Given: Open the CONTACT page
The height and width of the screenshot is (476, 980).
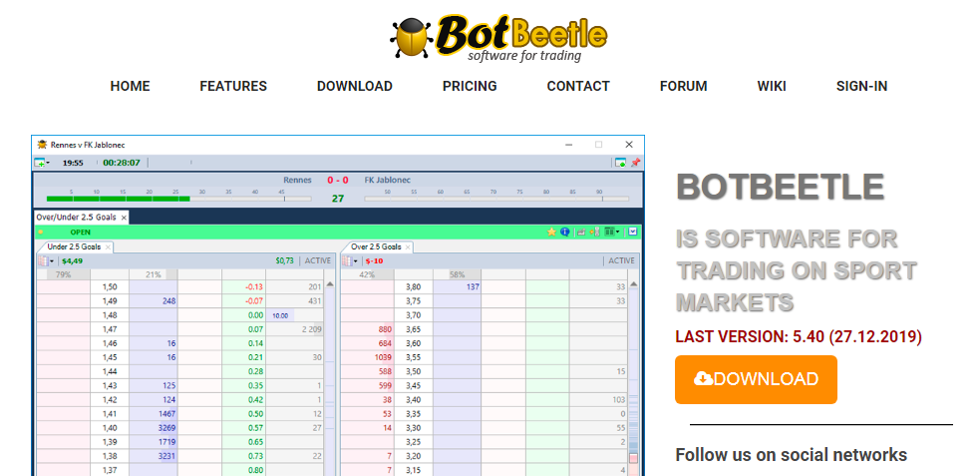Looking at the screenshot, I should click(578, 86).
